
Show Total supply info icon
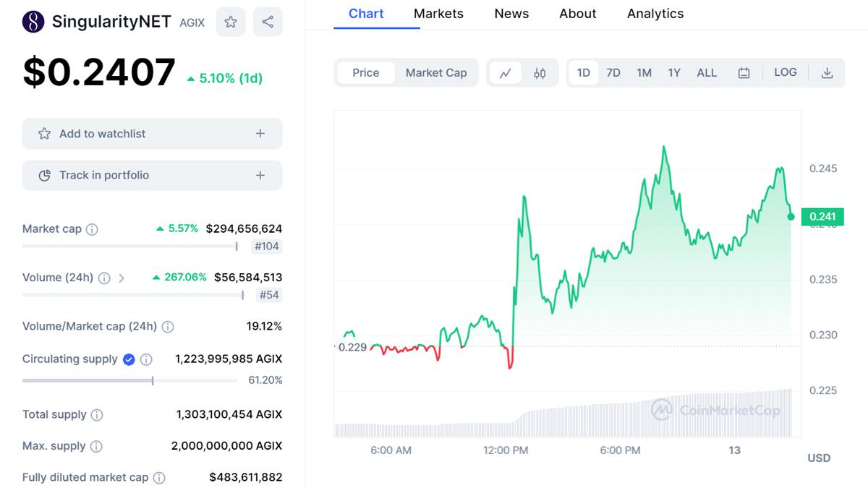pyautogui.click(x=97, y=415)
